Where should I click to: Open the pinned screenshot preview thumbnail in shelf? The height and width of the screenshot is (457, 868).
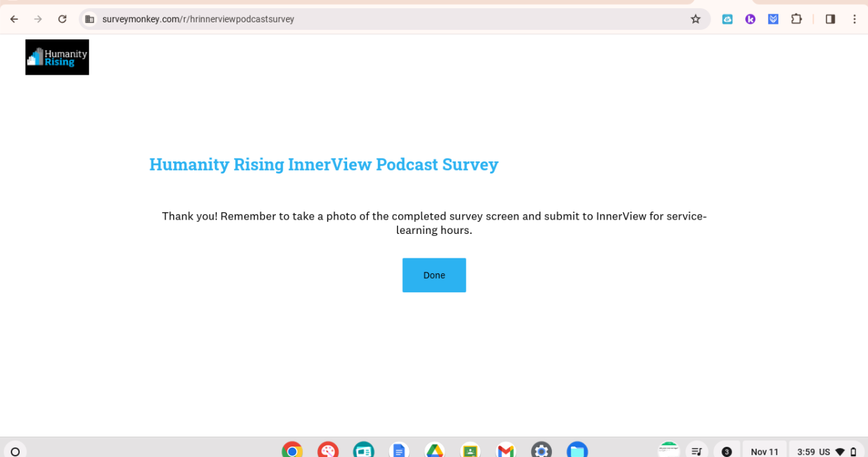point(669,450)
